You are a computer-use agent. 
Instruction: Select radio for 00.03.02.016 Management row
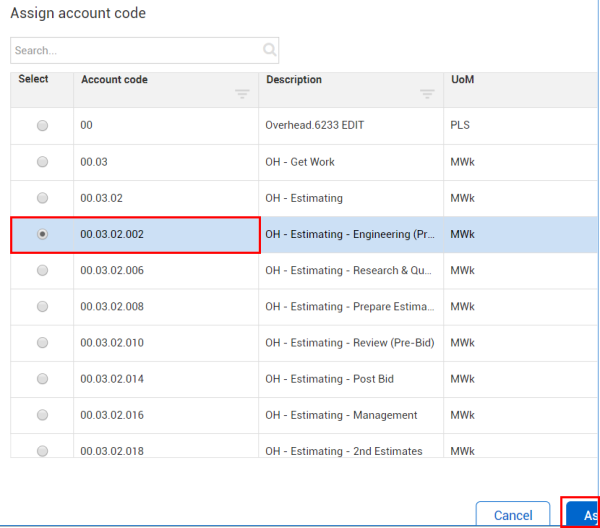point(42,415)
